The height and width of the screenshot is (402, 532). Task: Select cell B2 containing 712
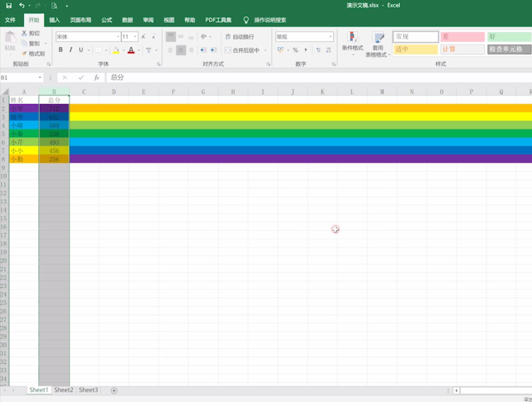(x=54, y=109)
